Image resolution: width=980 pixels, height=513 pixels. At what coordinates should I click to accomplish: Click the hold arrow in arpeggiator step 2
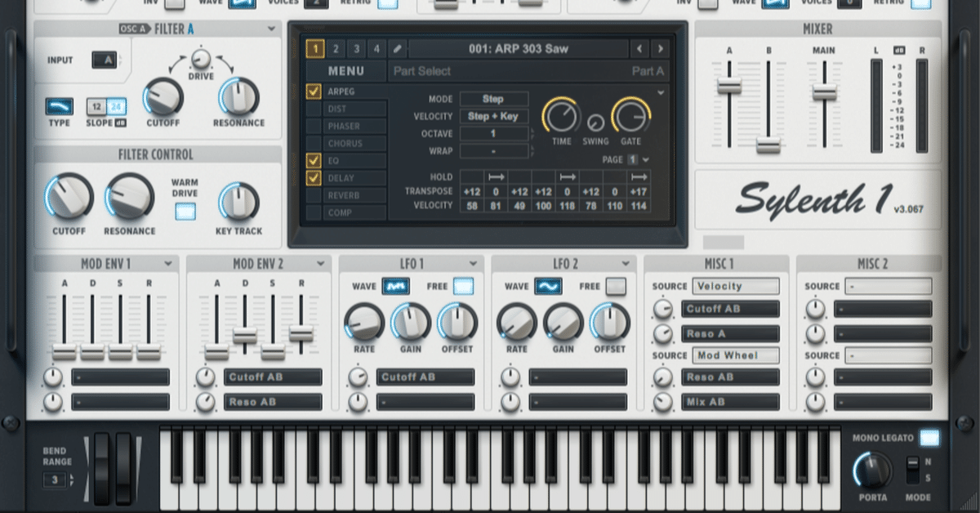point(496,177)
